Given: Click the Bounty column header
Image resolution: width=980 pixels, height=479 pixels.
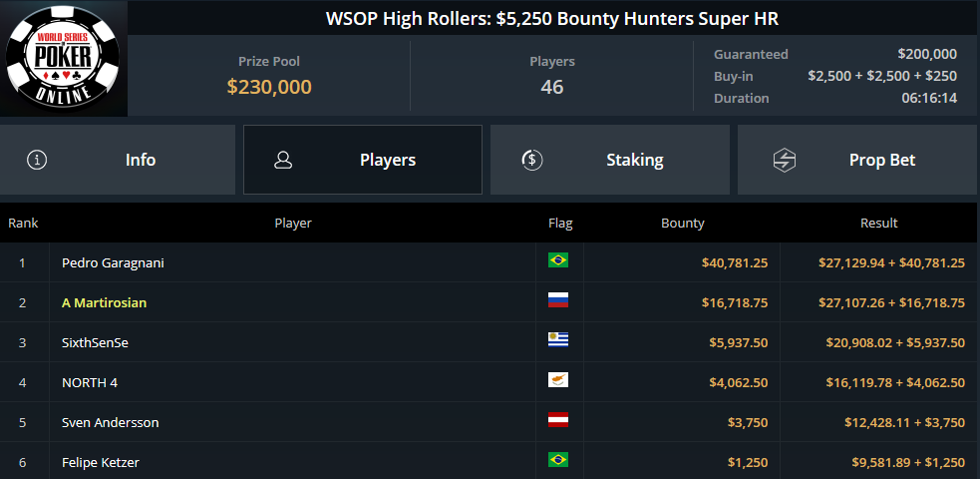Looking at the screenshot, I should coord(683,224).
